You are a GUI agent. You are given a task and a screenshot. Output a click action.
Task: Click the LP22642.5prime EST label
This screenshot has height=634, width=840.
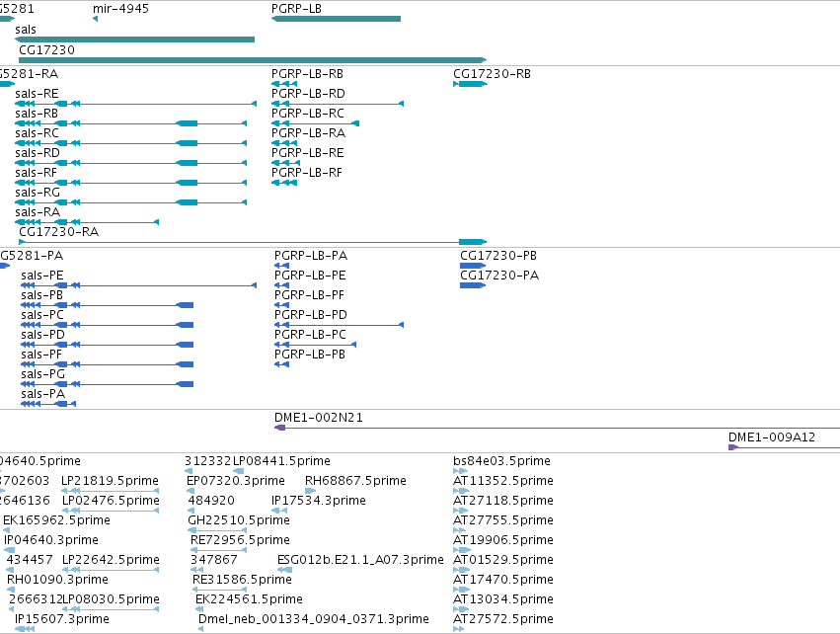coord(111,560)
